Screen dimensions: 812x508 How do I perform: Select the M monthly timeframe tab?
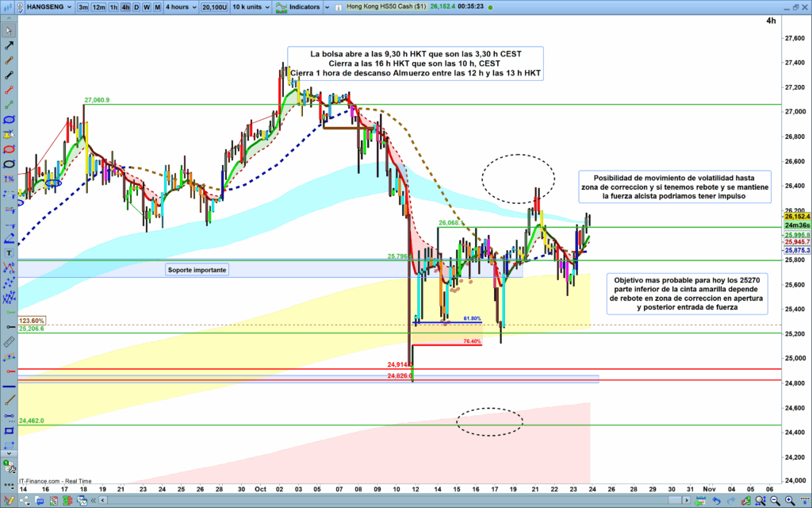[157, 6]
